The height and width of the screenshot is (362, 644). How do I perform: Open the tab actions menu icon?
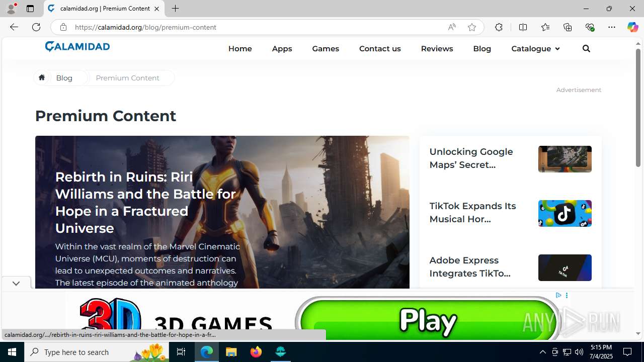point(30,9)
